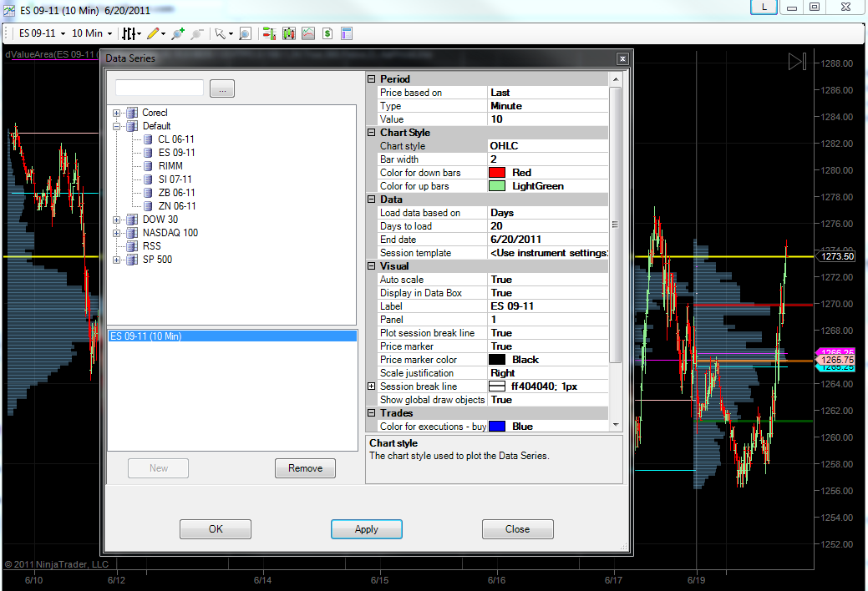Collapse the Period property section
The width and height of the screenshot is (868, 591).
click(372, 79)
